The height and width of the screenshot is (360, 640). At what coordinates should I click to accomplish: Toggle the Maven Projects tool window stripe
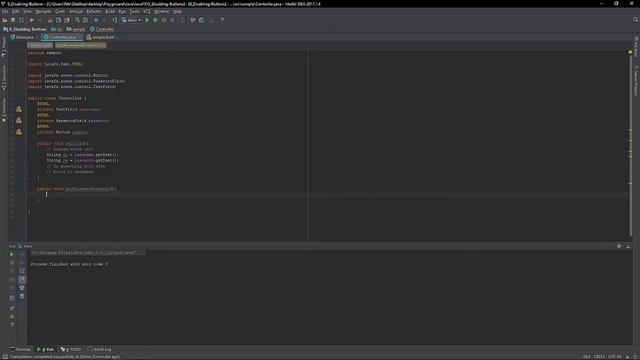[636, 80]
